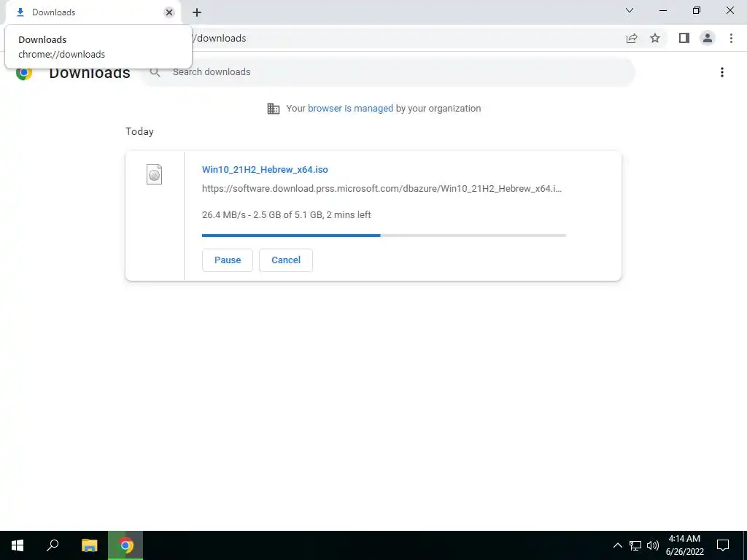Open Chrome's three-dot main menu
The width and height of the screenshot is (747, 560).
point(731,38)
